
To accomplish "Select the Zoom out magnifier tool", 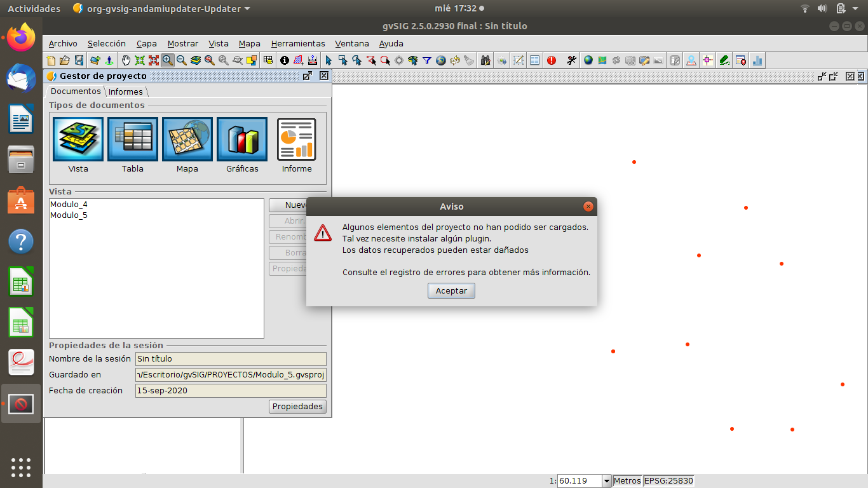I will [182, 60].
